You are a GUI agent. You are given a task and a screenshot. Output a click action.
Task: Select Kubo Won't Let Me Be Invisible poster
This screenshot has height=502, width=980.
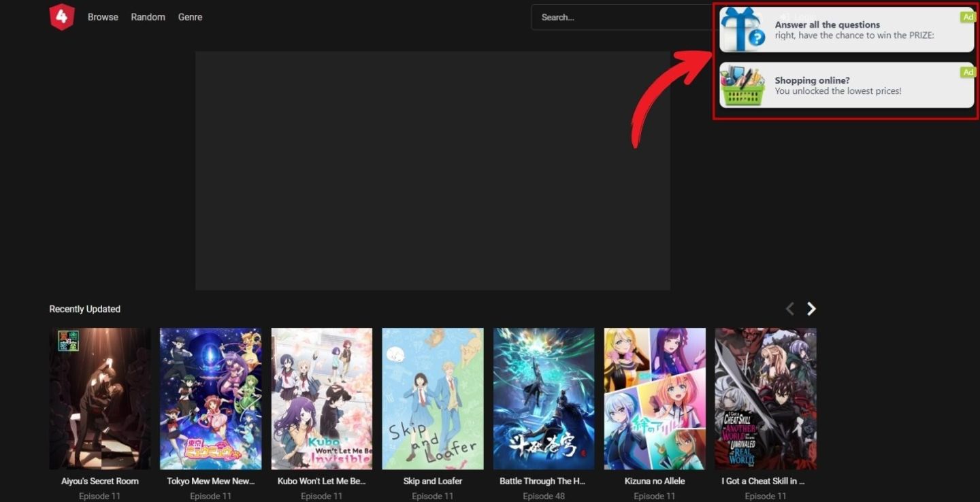(x=321, y=399)
